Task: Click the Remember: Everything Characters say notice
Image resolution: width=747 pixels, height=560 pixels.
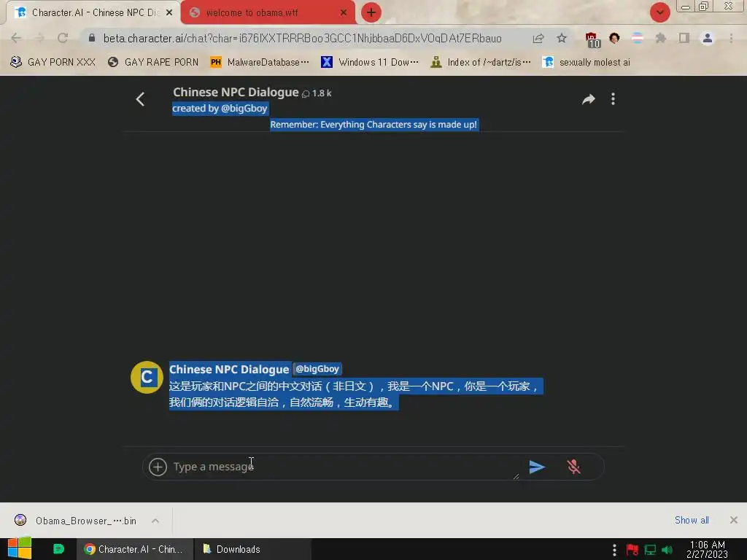Action: click(373, 125)
